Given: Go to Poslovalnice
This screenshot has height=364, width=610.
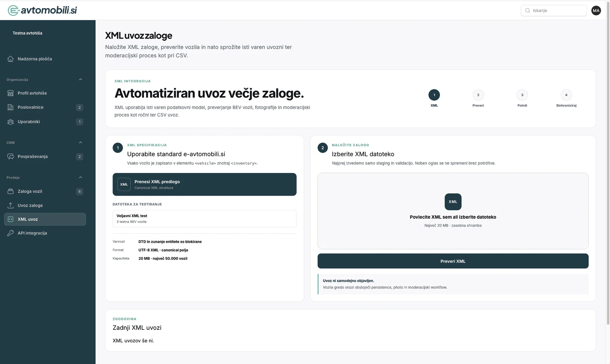Looking at the screenshot, I should pyautogui.click(x=45, y=107).
